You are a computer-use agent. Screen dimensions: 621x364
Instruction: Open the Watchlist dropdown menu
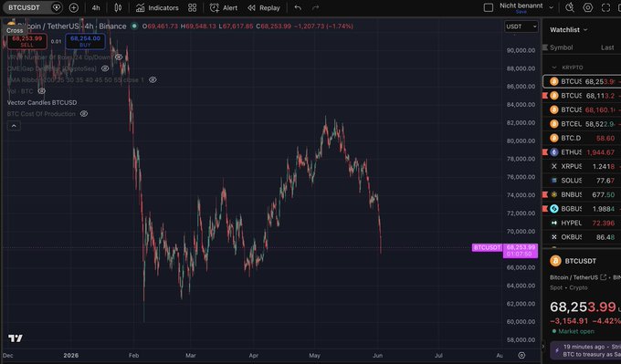click(x=568, y=30)
